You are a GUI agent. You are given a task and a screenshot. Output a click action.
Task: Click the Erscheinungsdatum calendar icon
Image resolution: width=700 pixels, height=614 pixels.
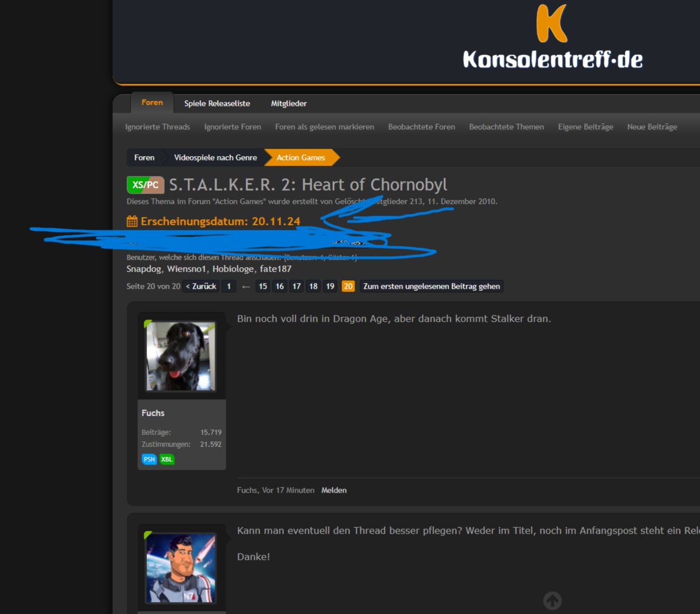coord(132,221)
